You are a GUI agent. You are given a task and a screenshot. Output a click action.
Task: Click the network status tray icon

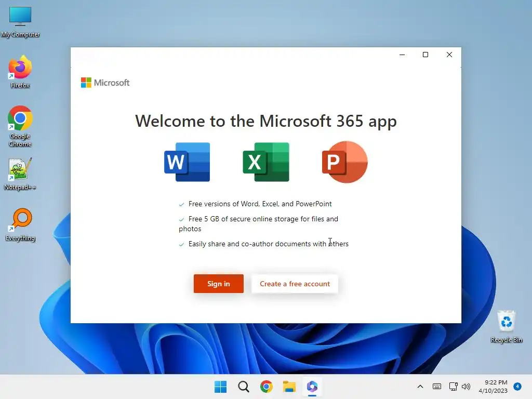(x=453, y=387)
